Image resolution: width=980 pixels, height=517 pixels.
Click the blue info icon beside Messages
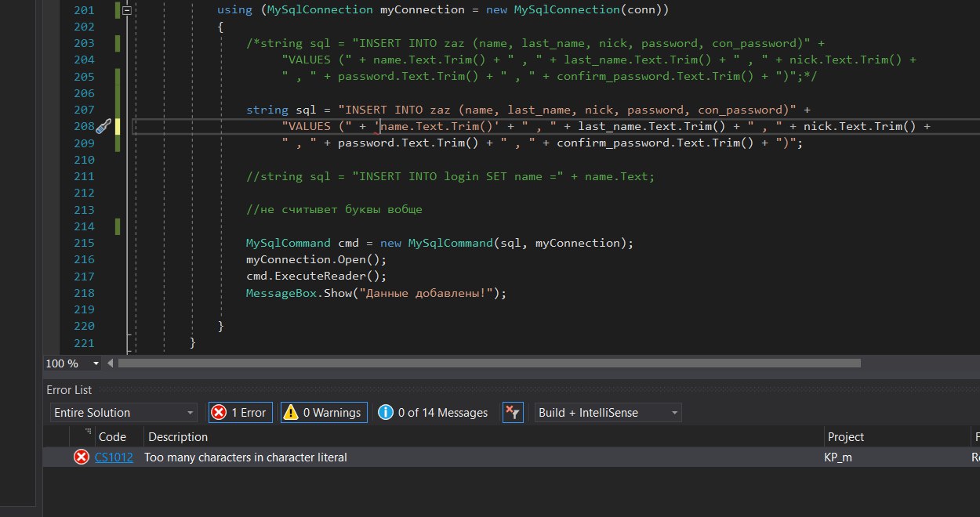point(385,413)
